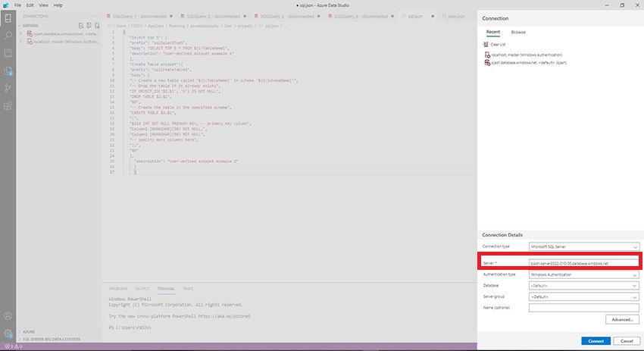Open the Extensions icon
This screenshot has height=351, width=644.
click(8, 105)
